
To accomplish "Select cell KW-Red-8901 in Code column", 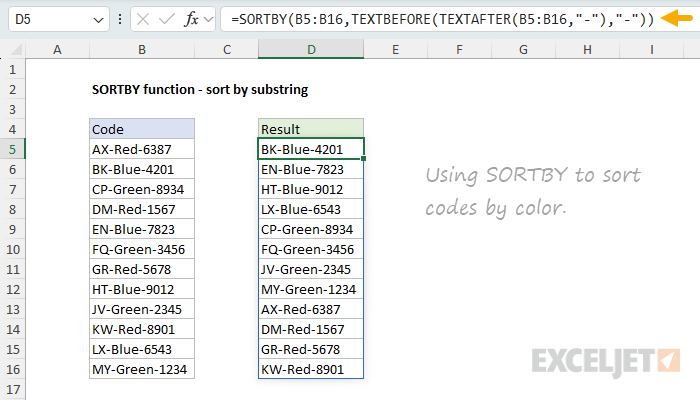I will pyautogui.click(x=142, y=329).
